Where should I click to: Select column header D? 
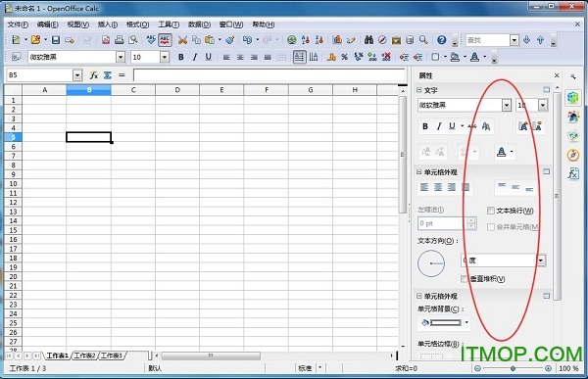click(x=177, y=90)
